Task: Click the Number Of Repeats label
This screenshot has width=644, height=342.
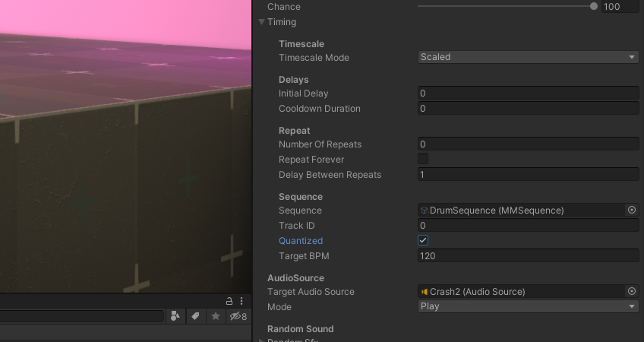Action: [x=320, y=144]
